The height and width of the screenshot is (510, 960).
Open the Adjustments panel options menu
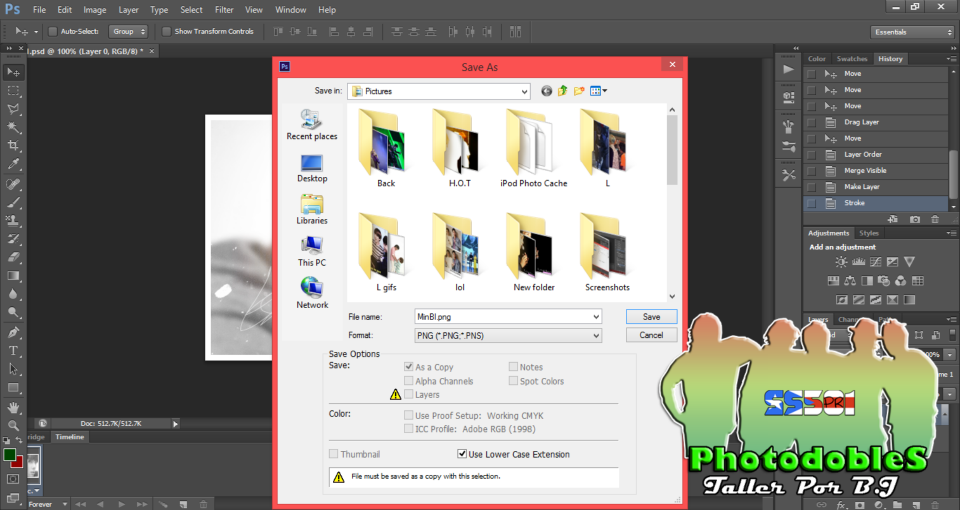pos(951,233)
